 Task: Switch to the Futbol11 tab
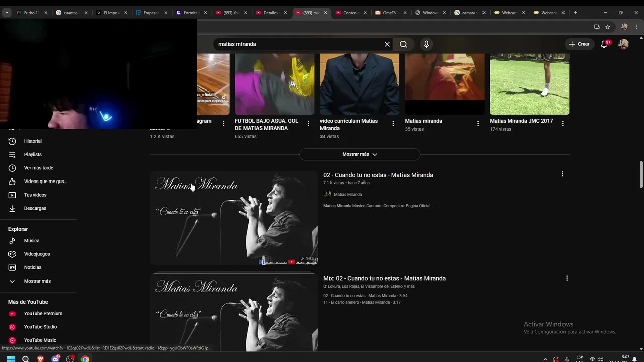pos(31,13)
